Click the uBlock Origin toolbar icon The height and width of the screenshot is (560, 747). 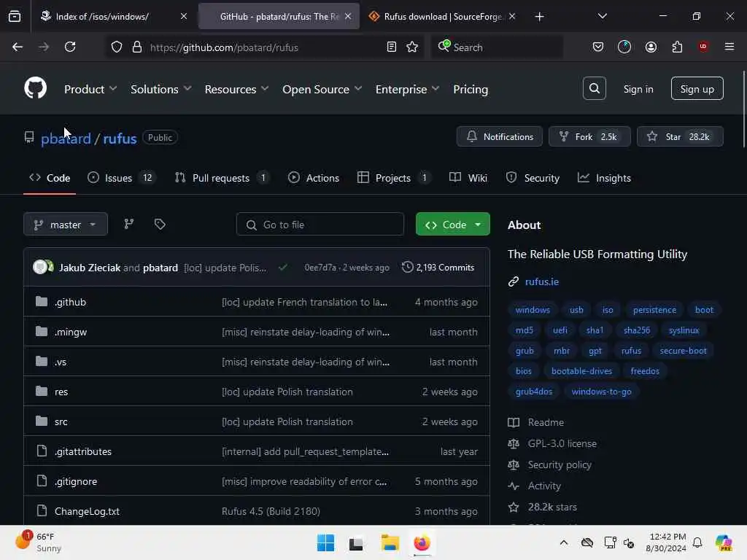tap(703, 47)
